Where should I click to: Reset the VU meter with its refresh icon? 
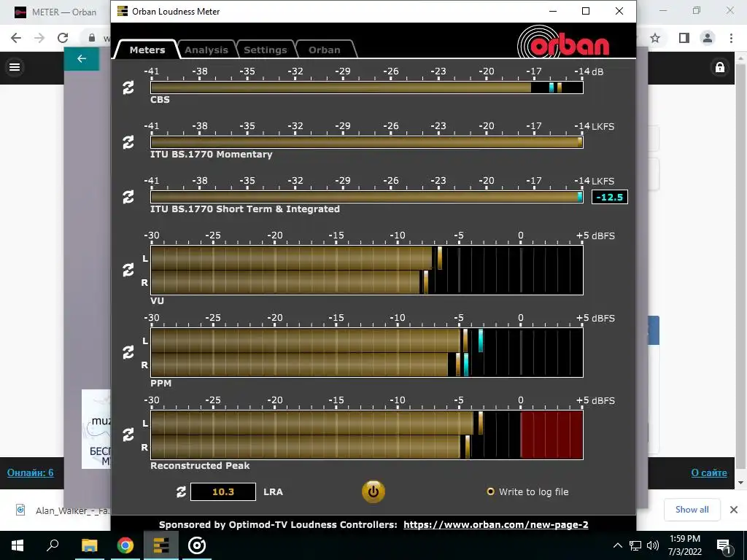click(x=128, y=270)
